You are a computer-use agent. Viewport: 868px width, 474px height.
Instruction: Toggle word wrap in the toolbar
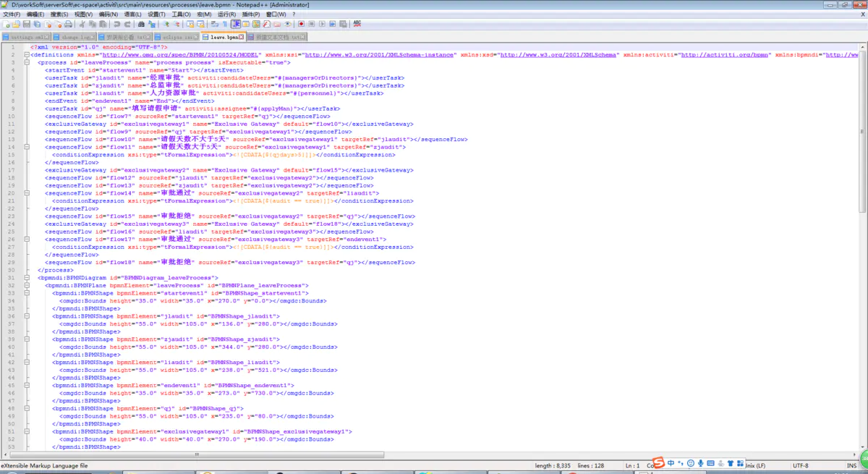[x=215, y=24]
